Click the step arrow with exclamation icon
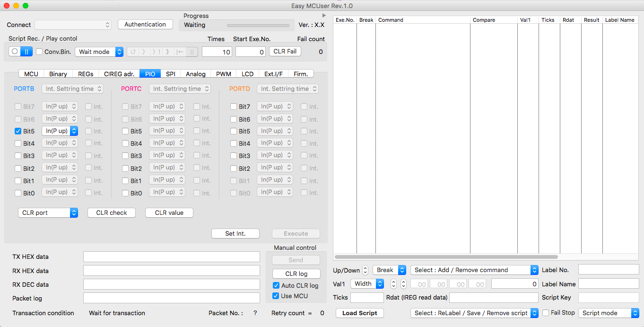The width and height of the screenshot is (644, 327). click(156, 52)
